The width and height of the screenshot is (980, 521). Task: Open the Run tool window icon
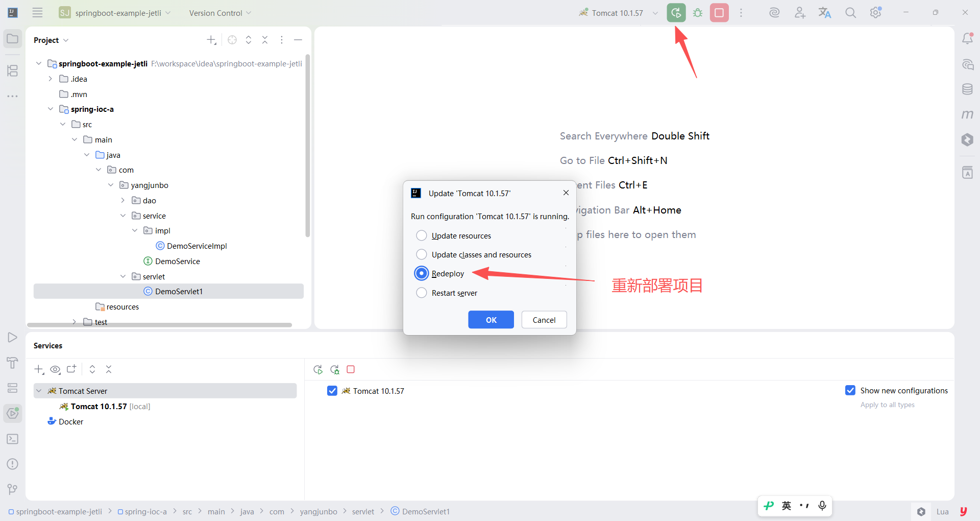pyautogui.click(x=13, y=338)
